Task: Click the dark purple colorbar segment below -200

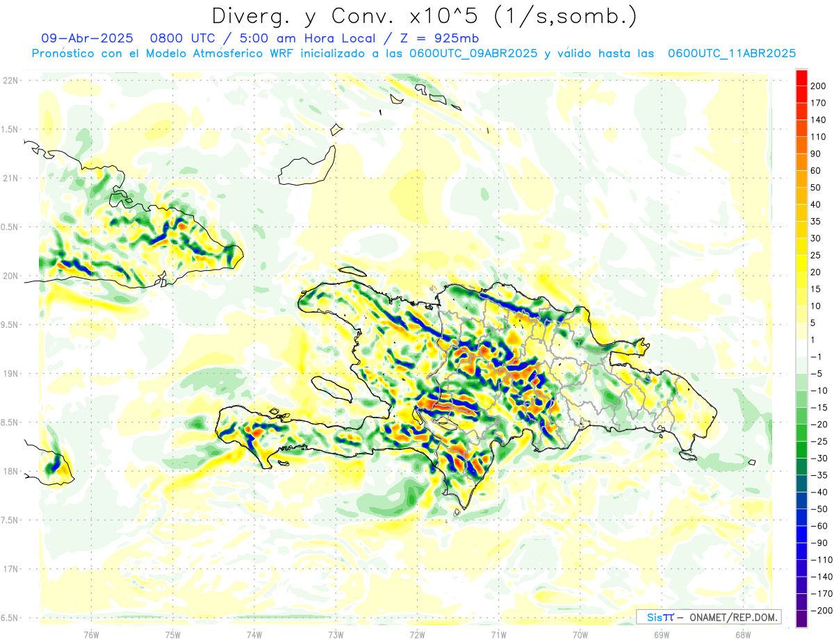Action: pyautogui.click(x=801, y=619)
